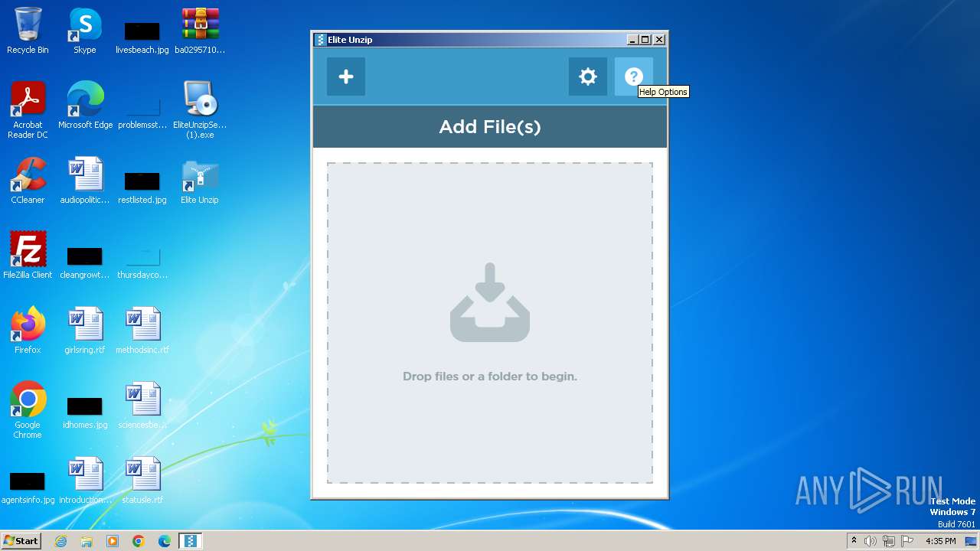Minimize the Elite Unzip window
This screenshot has height=551, width=980.
click(x=632, y=40)
